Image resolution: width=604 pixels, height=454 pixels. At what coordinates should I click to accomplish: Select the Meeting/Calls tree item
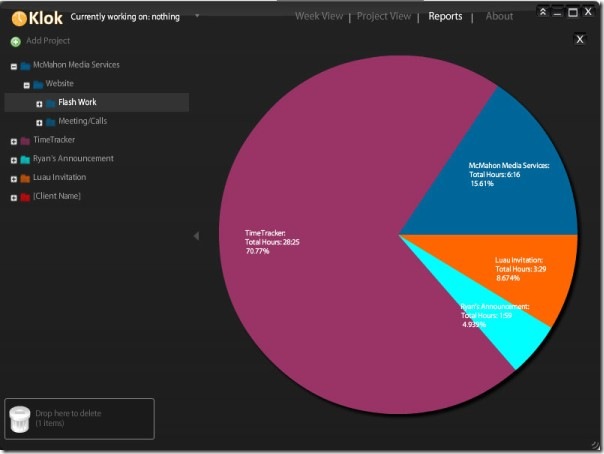[x=83, y=121]
